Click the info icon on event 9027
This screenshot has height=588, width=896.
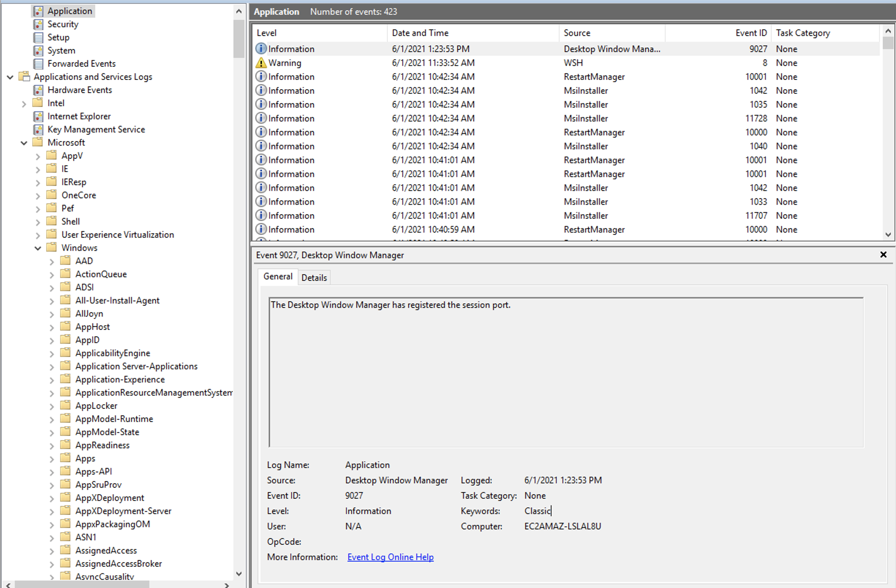[260, 49]
